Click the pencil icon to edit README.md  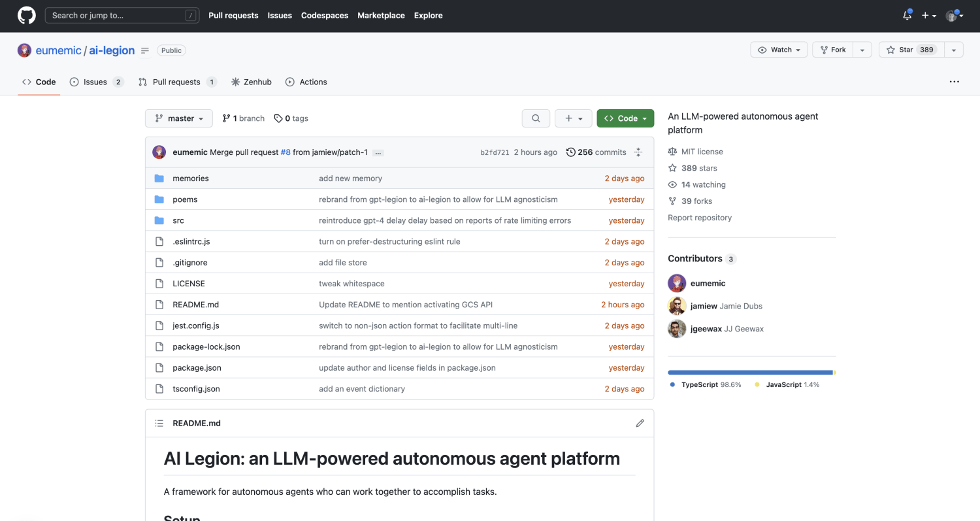(x=640, y=423)
